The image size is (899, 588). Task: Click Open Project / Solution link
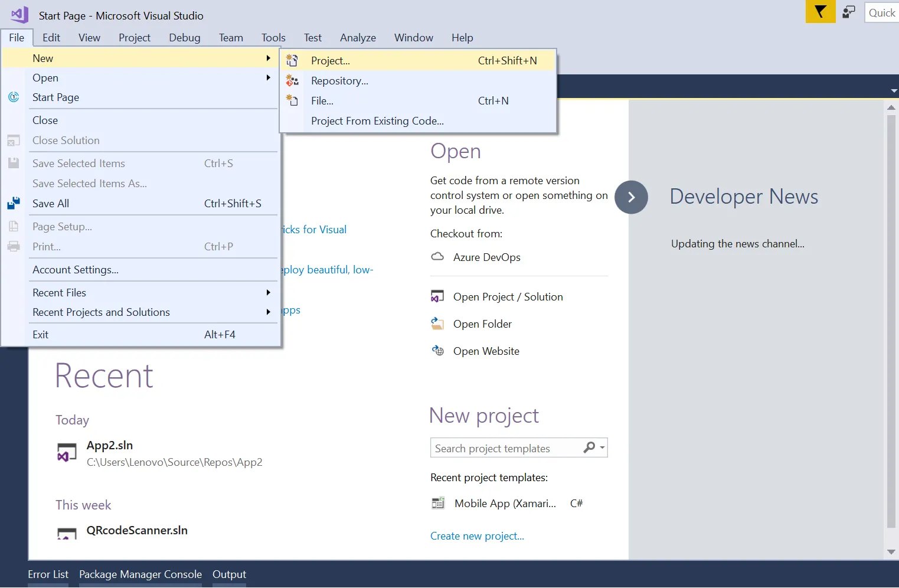pyautogui.click(x=508, y=296)
